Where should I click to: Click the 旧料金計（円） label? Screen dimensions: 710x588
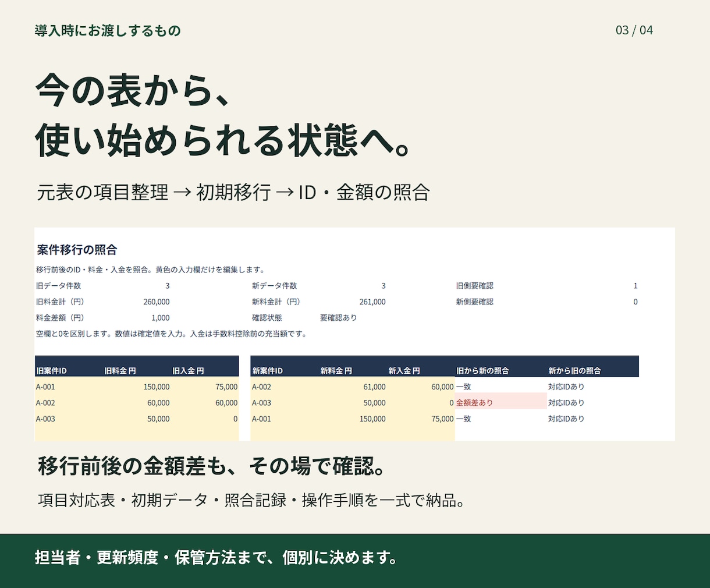pos(60,302)
